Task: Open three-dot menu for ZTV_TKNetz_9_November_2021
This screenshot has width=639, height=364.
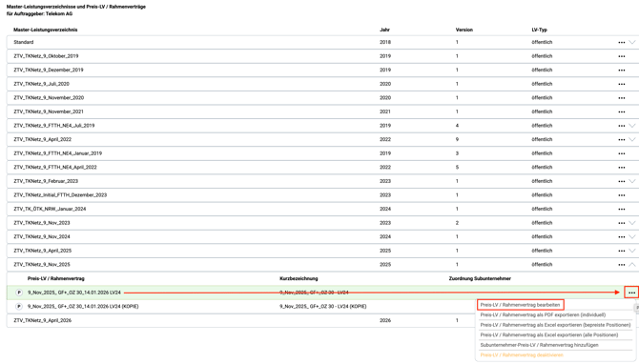Action: pos(621,111)
